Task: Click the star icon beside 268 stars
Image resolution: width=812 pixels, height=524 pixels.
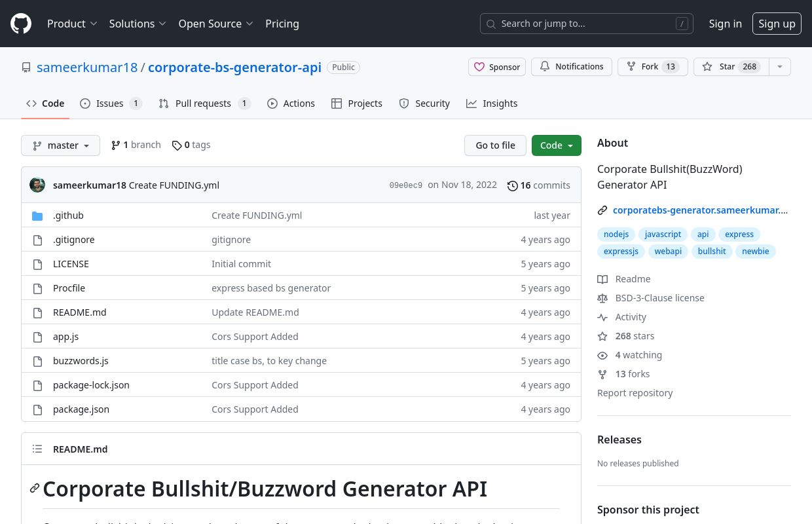Action: click(602, 336)
